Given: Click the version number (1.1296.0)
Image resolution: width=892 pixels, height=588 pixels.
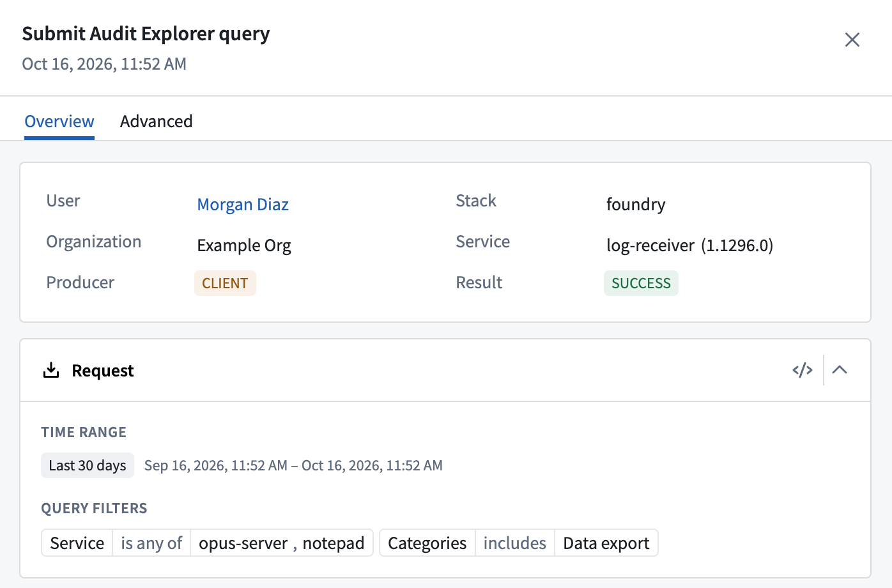Looking at the screenshot, I should point(737,245).
